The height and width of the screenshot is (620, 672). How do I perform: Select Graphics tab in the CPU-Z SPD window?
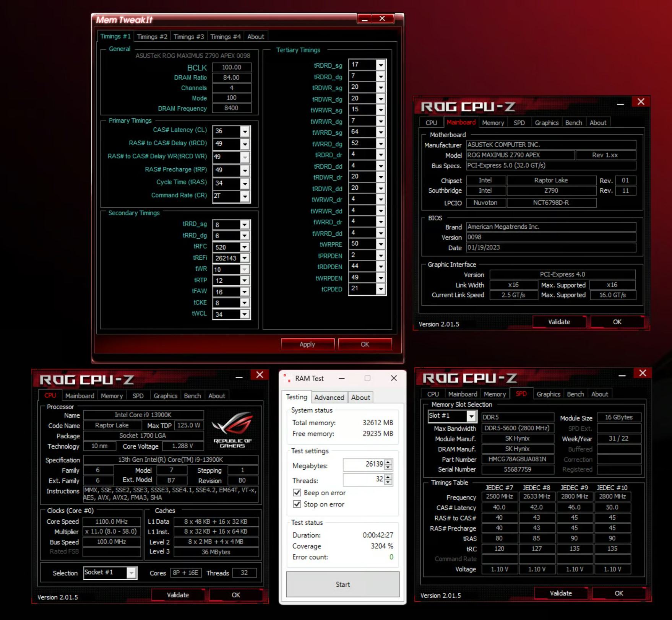549,394
